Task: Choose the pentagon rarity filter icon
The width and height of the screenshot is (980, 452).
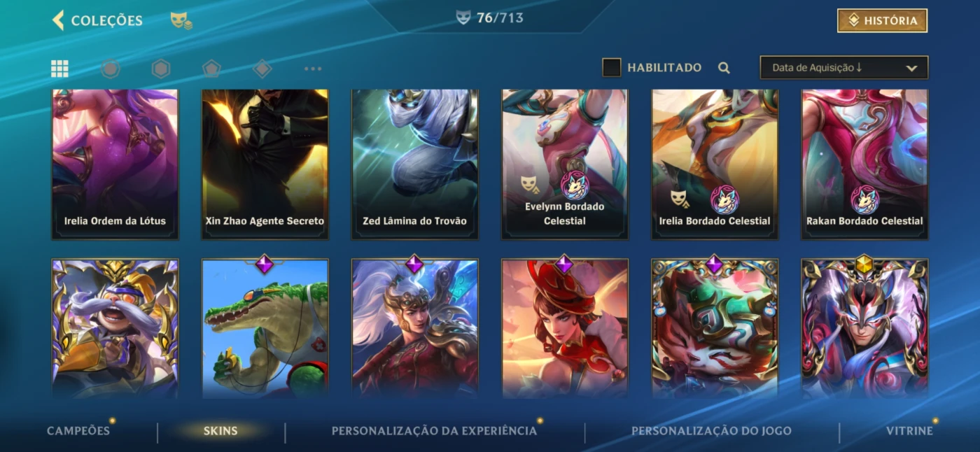Action: click(x=211, y=69)
